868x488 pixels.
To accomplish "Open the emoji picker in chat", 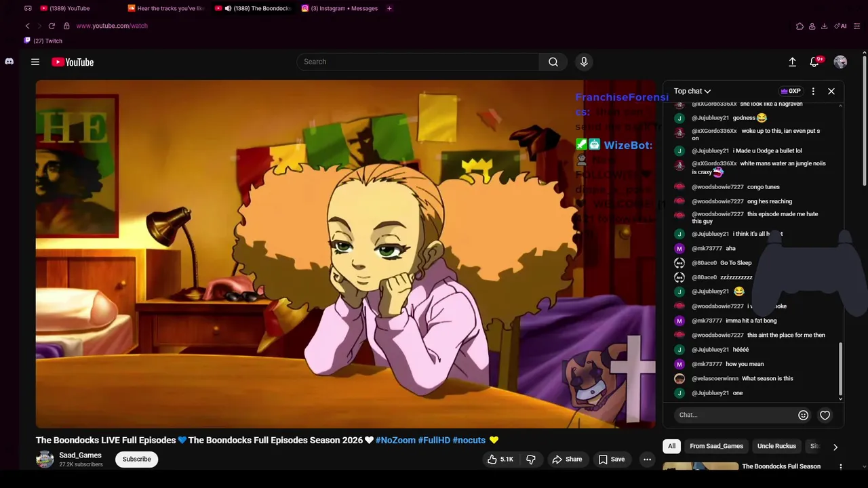I will [x=803, y=415].
